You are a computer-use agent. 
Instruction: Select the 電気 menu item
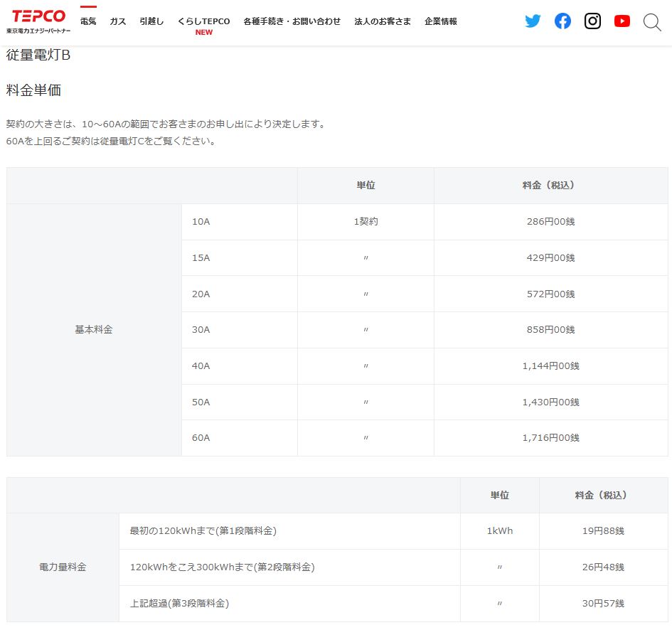click(x=88, y=21)
